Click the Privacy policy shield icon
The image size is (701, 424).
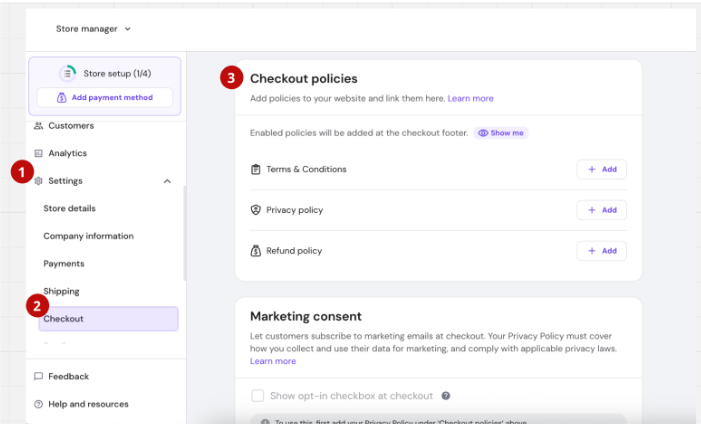point(256,210)
